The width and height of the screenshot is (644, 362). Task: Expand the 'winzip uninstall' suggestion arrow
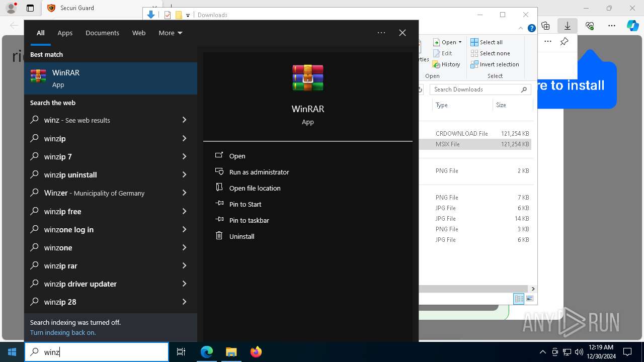click(184, 174)
